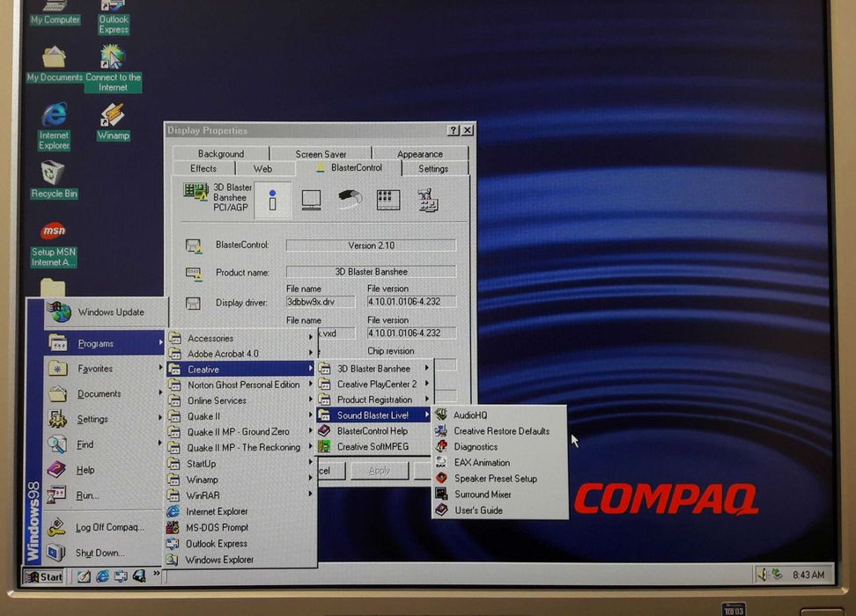Expand the WinRAR submenu
Image resolution: width=856 pixels, height=616 pixels.
[x=242, y=495]
